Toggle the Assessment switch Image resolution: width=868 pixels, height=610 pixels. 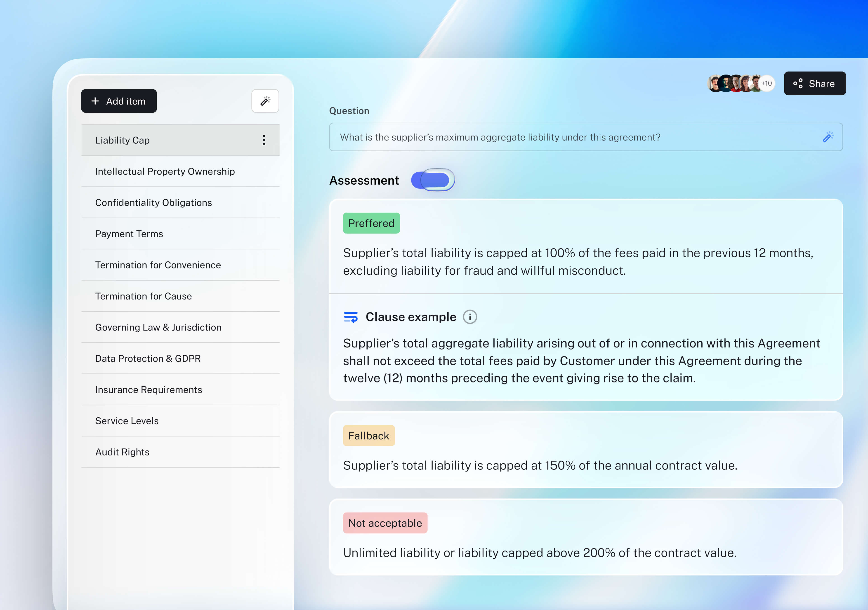coord(433,180)
